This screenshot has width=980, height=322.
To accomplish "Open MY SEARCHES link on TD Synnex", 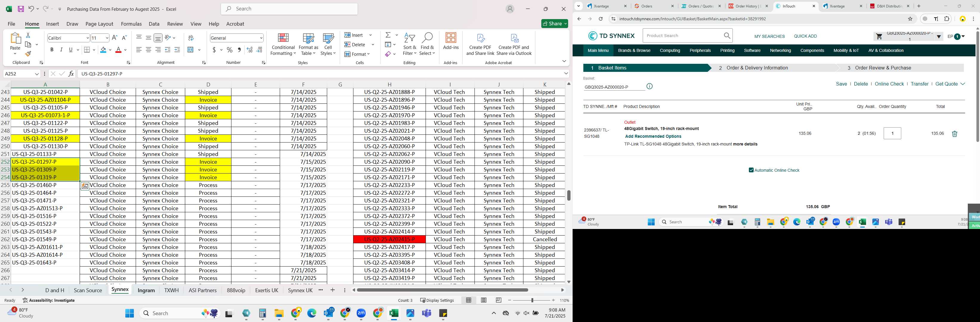I will tap(769, 36).
